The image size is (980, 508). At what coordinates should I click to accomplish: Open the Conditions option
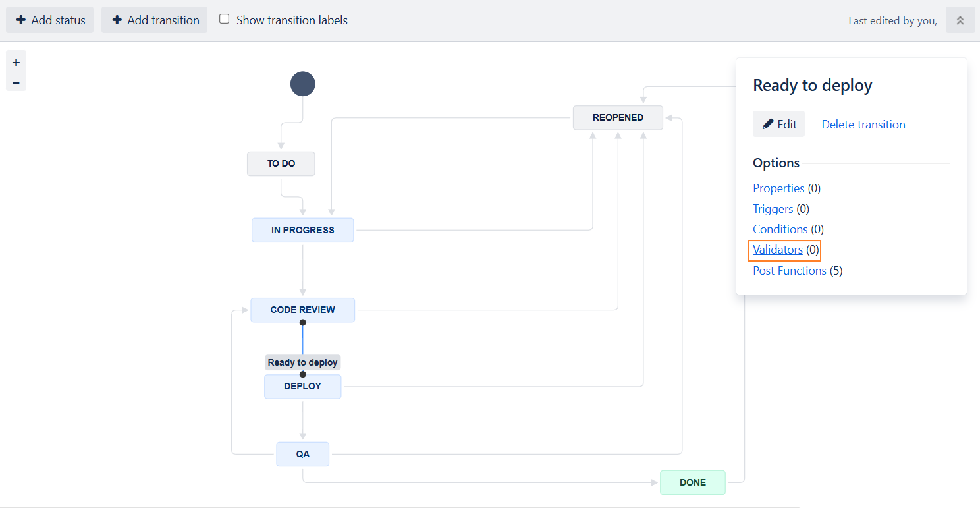(x=780, y=229)
